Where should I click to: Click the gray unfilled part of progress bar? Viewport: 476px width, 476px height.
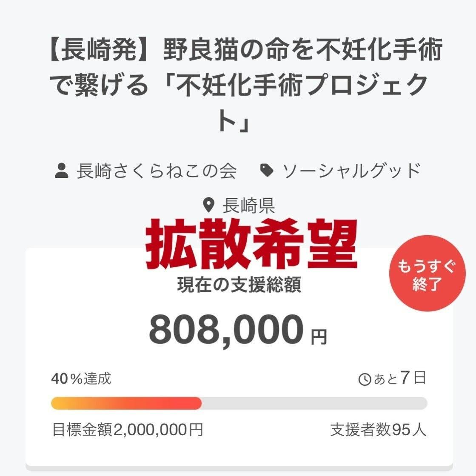pos(314,403)
